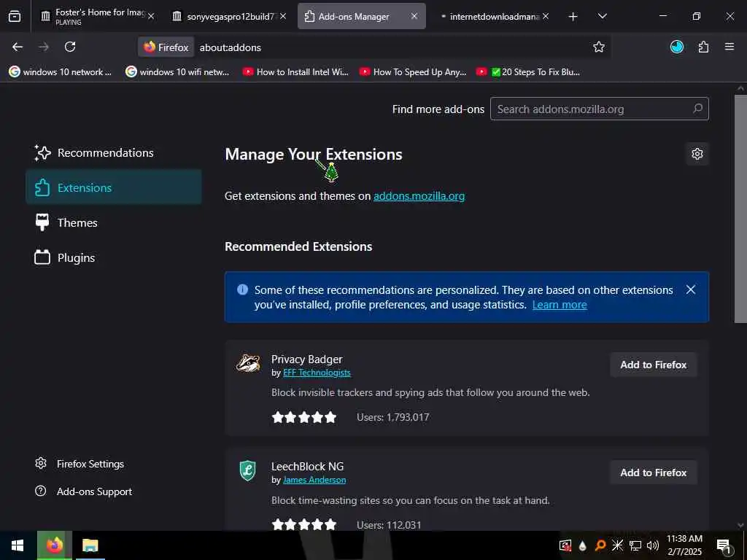Viewport: 747px width, 560px height.
Task: Open '20 Steps To Fix Blu...' bookmark
Action: pos(528,72)
